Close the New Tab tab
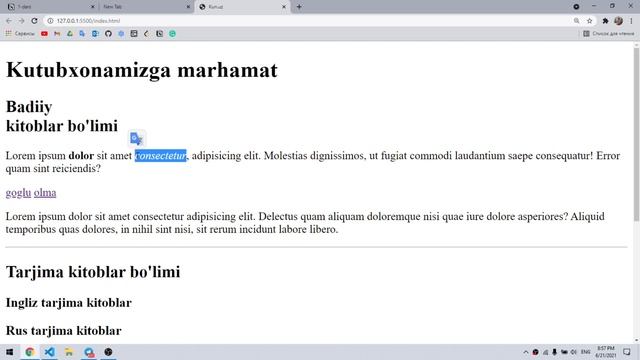640x360 pixels. (188, 7)
